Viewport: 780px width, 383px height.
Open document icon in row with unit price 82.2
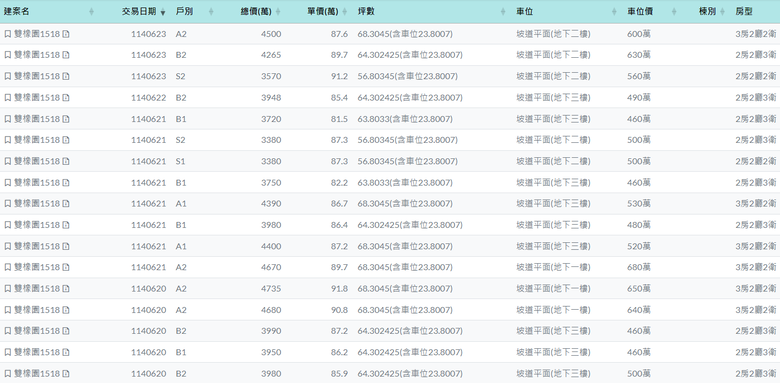click(66, 183)
